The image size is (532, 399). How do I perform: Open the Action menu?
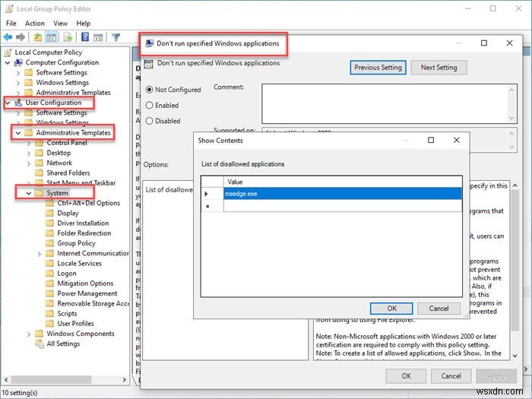click(x=35, y=23)
